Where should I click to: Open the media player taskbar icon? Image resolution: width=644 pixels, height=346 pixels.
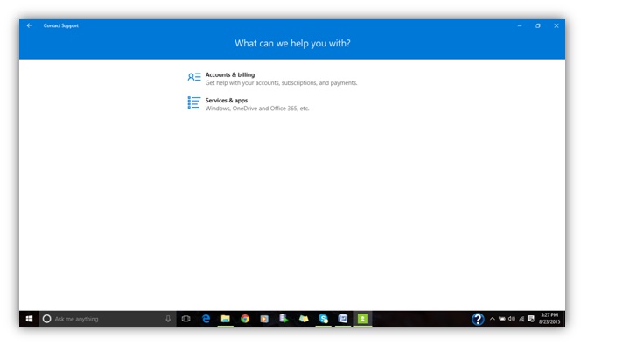coord(264,319)
